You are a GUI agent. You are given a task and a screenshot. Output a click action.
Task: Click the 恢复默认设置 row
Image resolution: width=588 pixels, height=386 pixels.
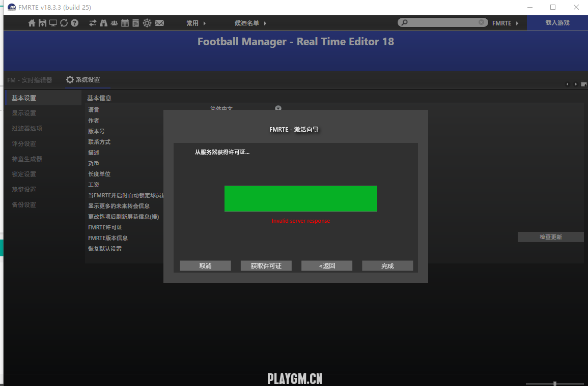tap(105, 249)
